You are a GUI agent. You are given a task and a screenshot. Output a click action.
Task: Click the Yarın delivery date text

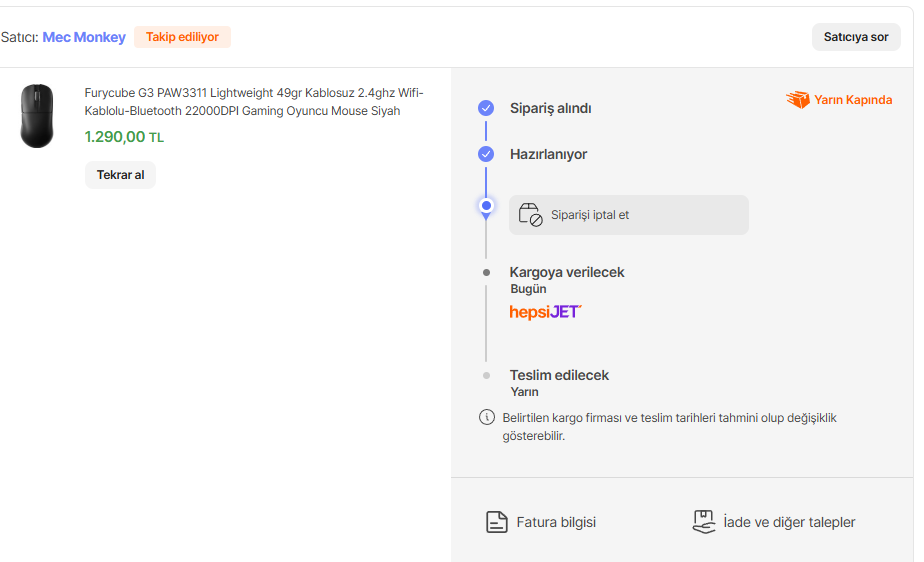524,392
